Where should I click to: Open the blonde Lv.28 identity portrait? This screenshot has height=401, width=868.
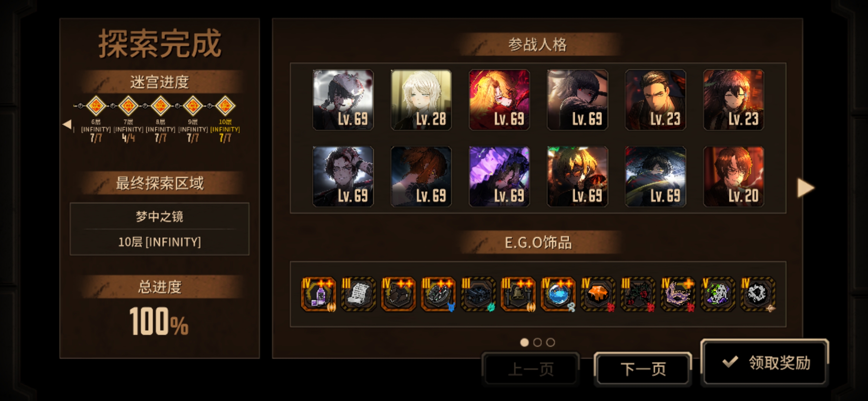[x=421, y=100]
